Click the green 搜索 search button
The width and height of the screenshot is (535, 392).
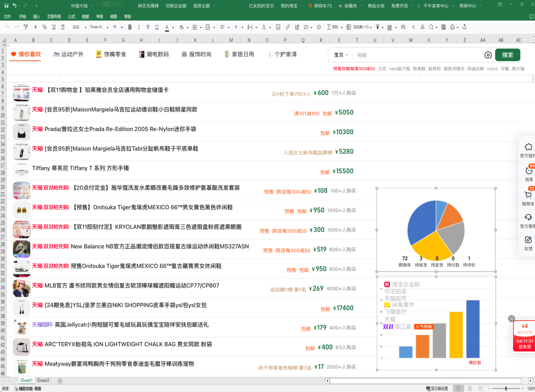[508, 55]
